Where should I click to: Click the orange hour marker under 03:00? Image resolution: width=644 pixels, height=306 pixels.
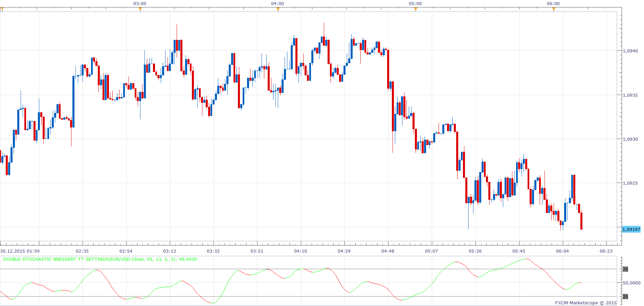tap(140, 9)
